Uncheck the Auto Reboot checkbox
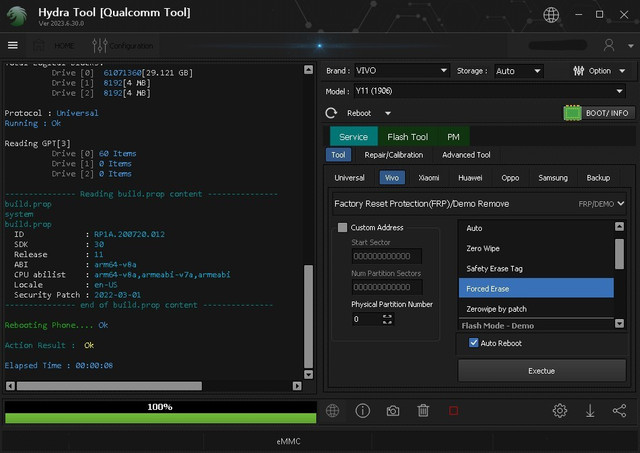The width and height of the screenshot is (640, 453). [473, 343]
